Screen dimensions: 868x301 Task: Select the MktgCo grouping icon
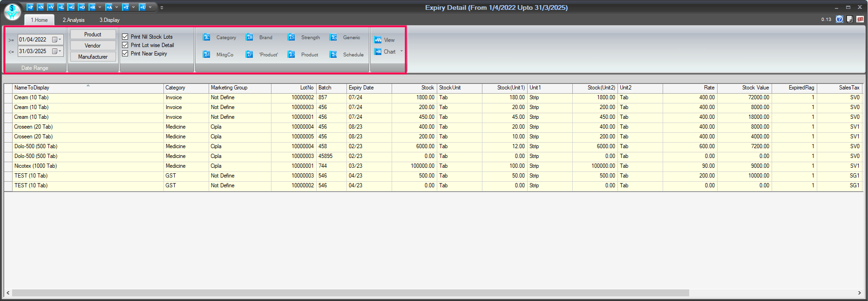point(207,55)
